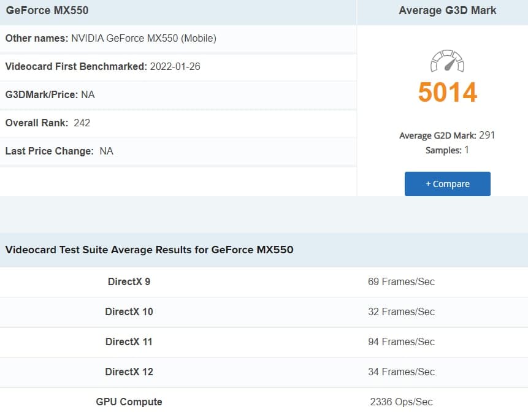The image size is (528, 420).
Task: Select the G3DMark/Price row
Action: click(x=50, y=94)
